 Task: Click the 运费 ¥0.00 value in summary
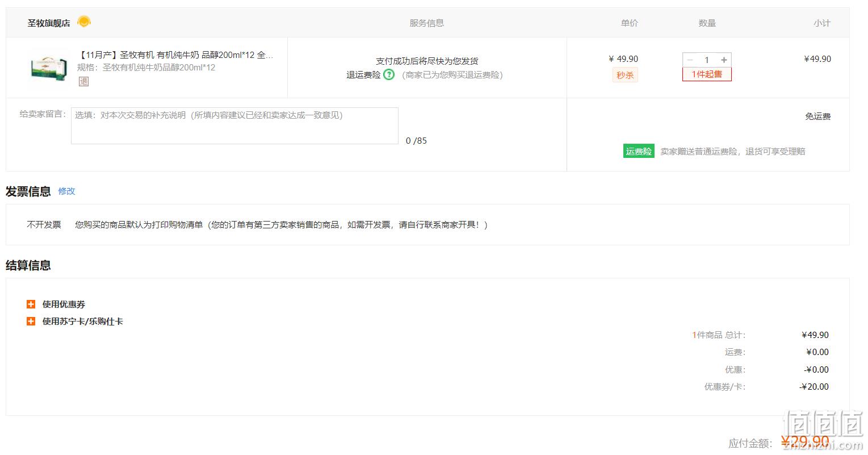click(817, 352)
